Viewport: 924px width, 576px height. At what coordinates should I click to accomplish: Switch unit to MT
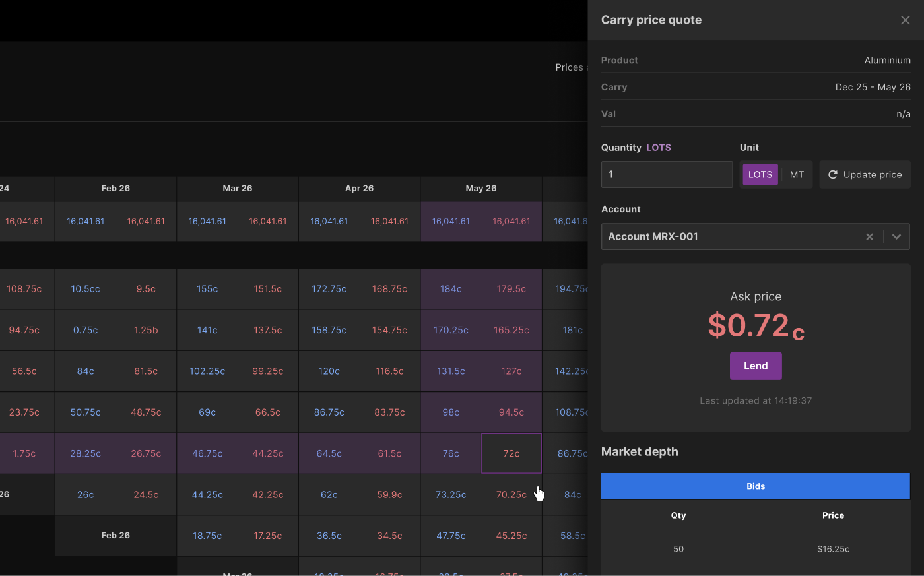797,175
